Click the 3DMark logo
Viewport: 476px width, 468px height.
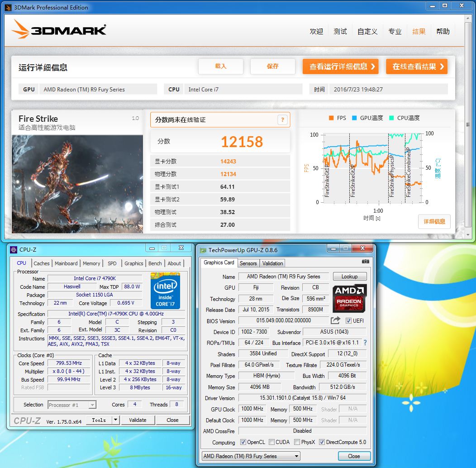click(x=59, y=29)
